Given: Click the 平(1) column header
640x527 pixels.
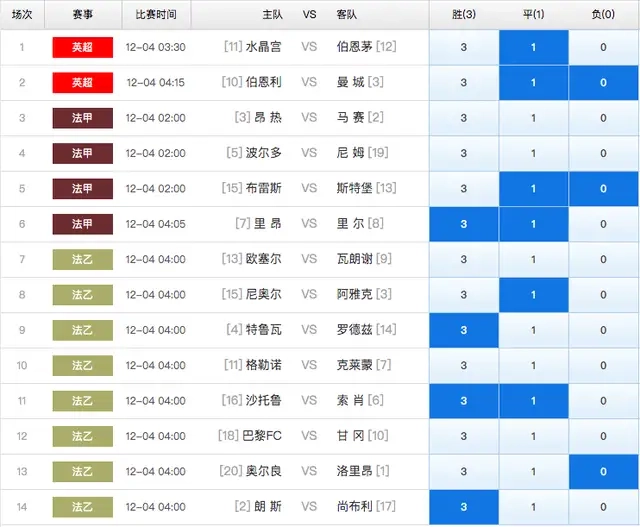Looking at the screenshot, I should [533, 15].
